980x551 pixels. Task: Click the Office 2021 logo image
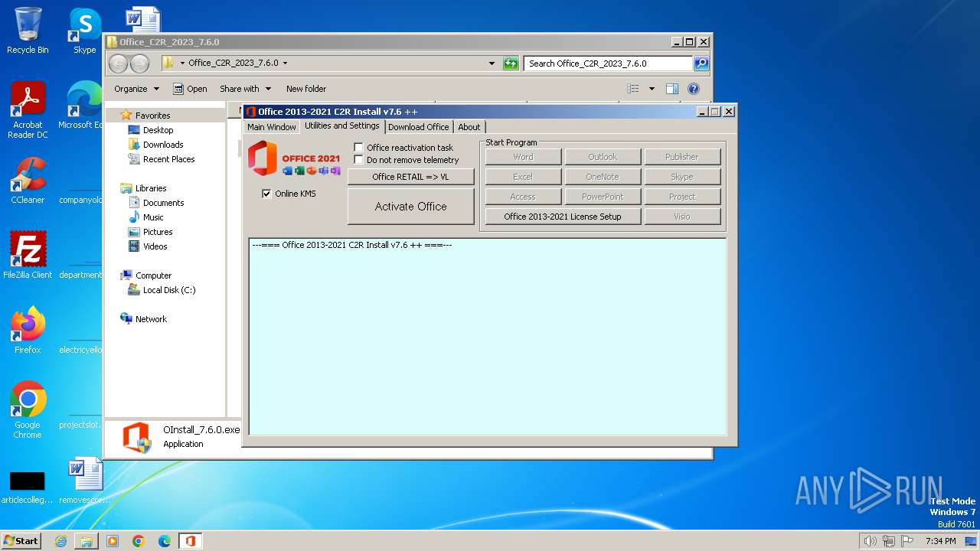[x=294, y=158]
